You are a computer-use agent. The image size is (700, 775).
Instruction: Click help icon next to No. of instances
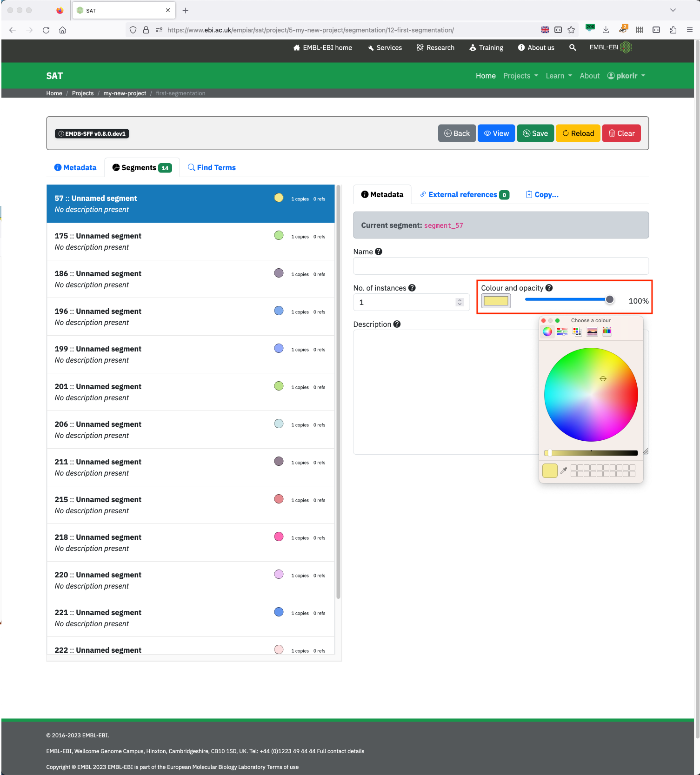pyautogui.click(x=412, y=288)
